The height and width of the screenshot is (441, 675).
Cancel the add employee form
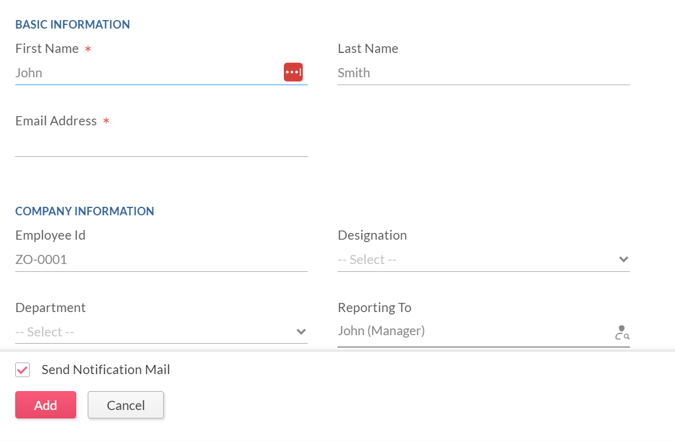click(x=126, y=405)
